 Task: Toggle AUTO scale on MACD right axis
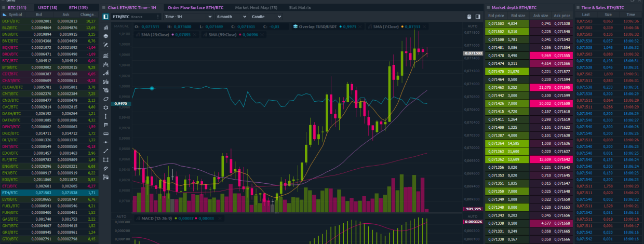[x=472, y=216]
